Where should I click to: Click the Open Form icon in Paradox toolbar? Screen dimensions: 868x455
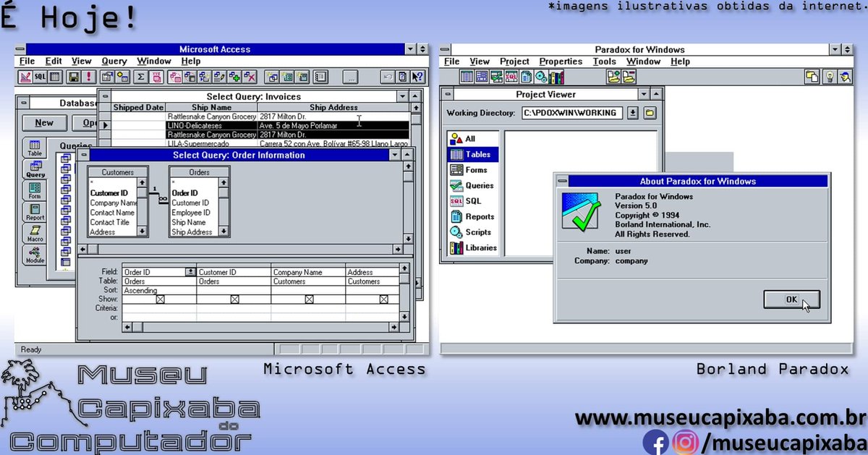(482, 77)
